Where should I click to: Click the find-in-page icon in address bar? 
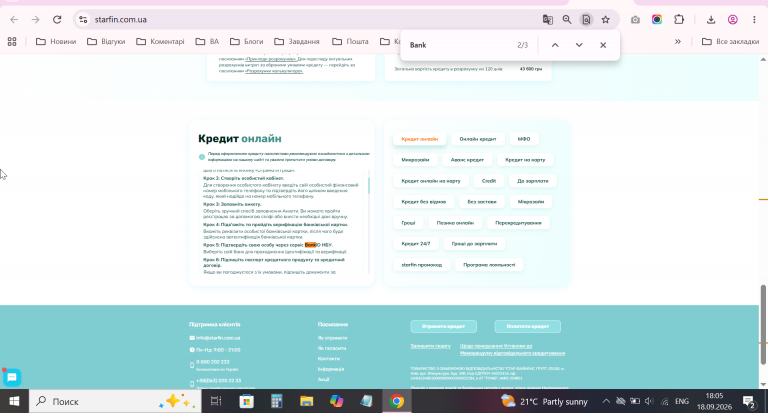pos(586,20)
